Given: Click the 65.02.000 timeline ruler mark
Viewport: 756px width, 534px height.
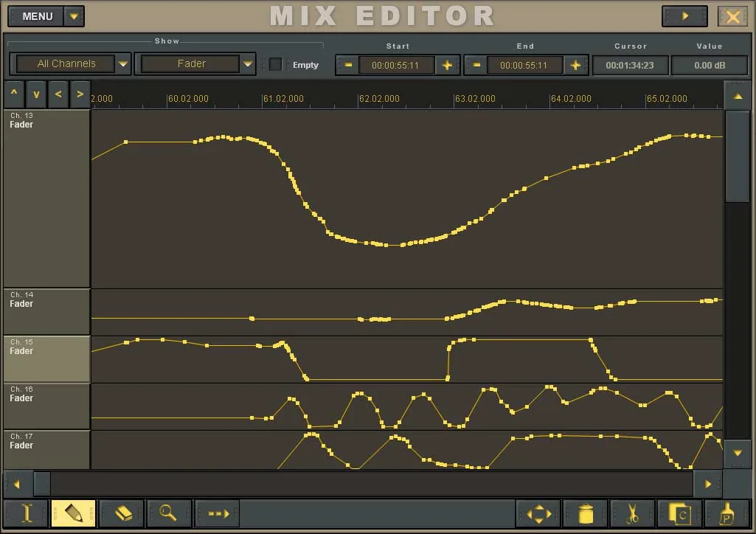Looking at the screenshot, I should [667, 99].
